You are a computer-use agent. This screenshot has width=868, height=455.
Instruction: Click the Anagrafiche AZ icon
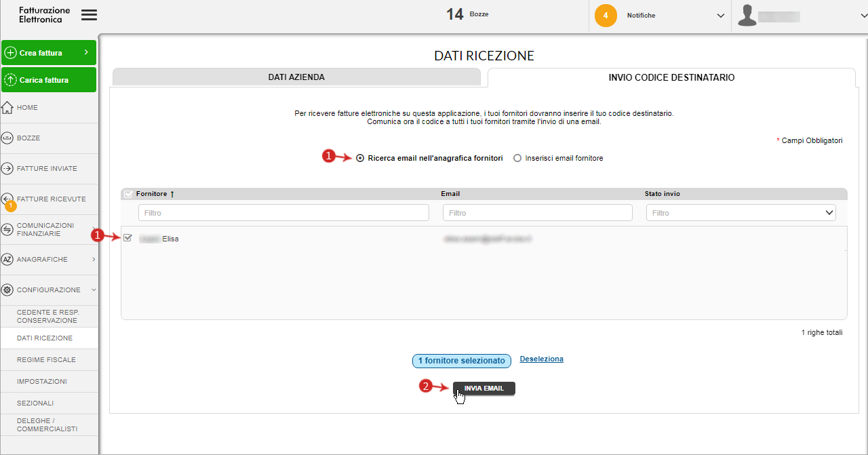(7, 259)
